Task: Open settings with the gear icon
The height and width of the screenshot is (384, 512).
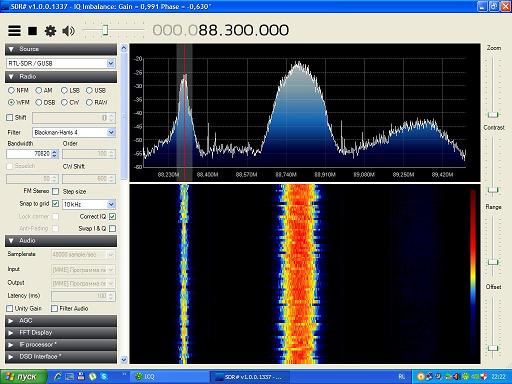Action: (x=50, y=31)
